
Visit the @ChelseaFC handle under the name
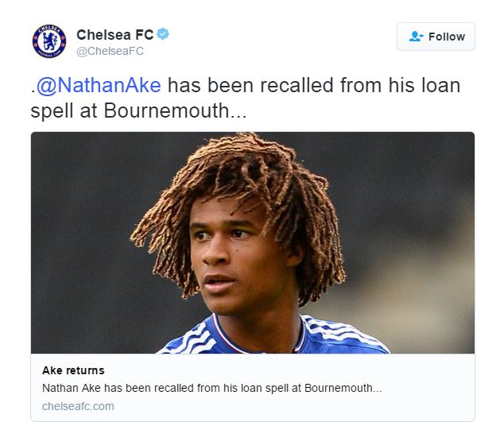pyautogui.click(x=110, y=51)
